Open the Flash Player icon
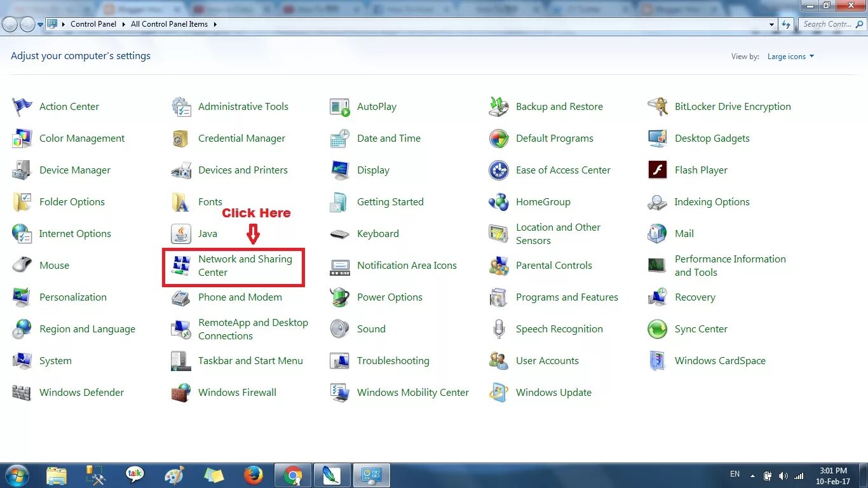 click(658, 170)
